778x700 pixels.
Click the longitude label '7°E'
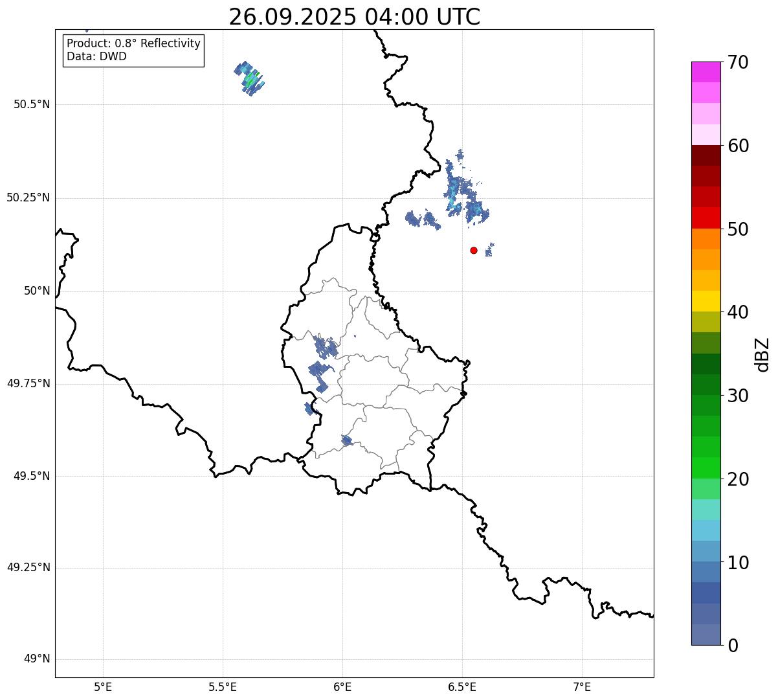(582, 687)
